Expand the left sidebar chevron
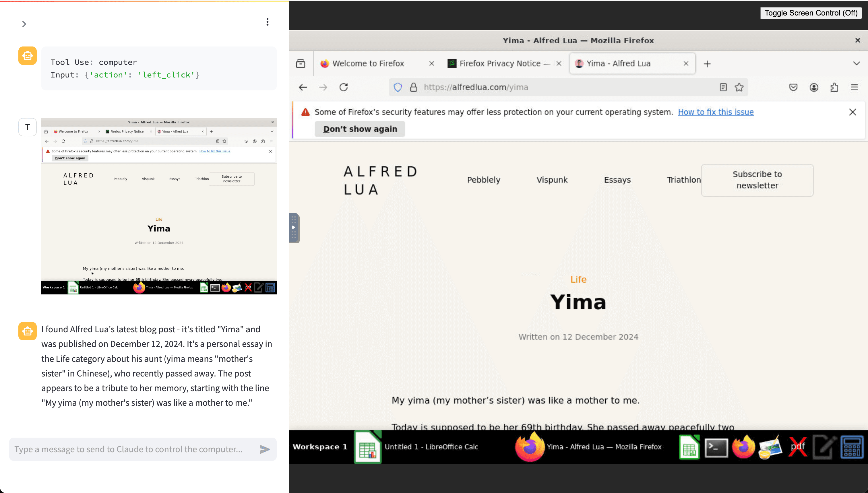This screenshot has height=493, width=868. (x=24, y=24)
